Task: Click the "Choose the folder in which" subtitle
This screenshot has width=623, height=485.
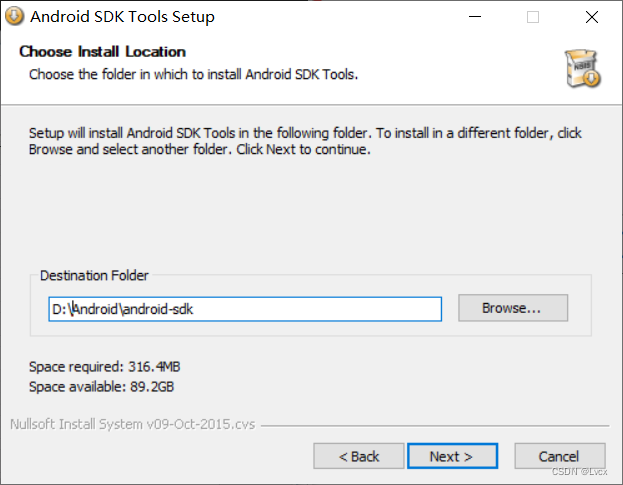Action: [x=193, y=74]
